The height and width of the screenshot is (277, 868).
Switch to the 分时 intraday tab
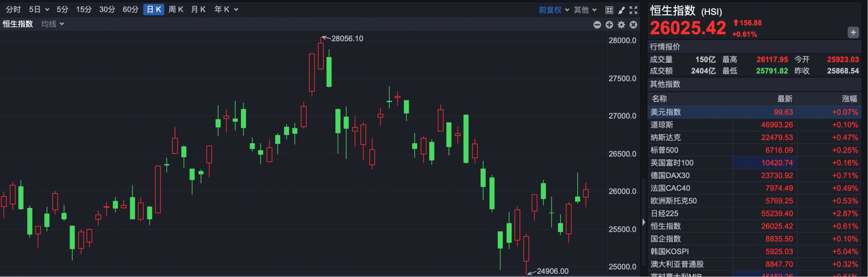click(13, 9)
